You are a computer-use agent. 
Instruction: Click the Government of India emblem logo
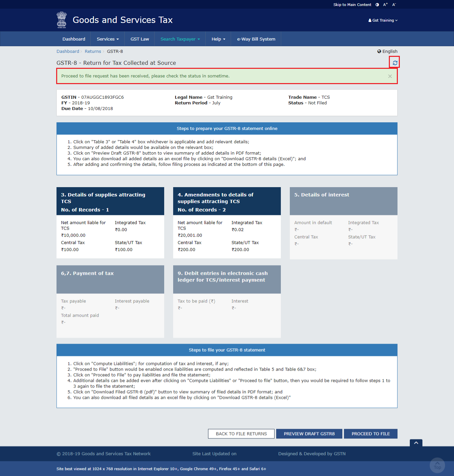click(61, 20)
